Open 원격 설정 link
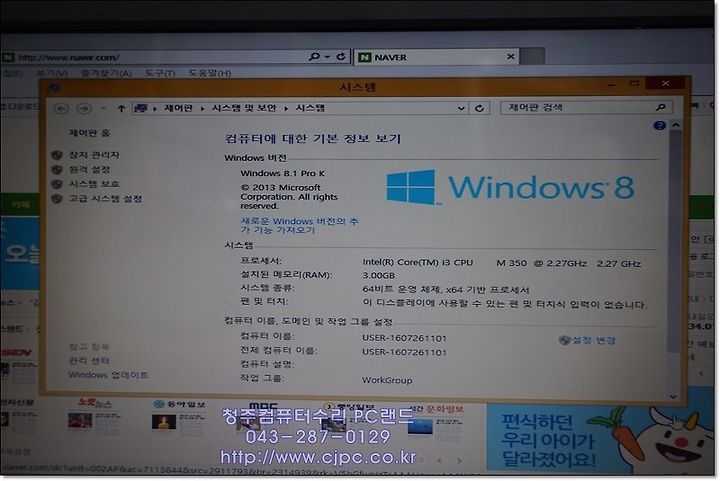720x481 pixels. [90, 170]
